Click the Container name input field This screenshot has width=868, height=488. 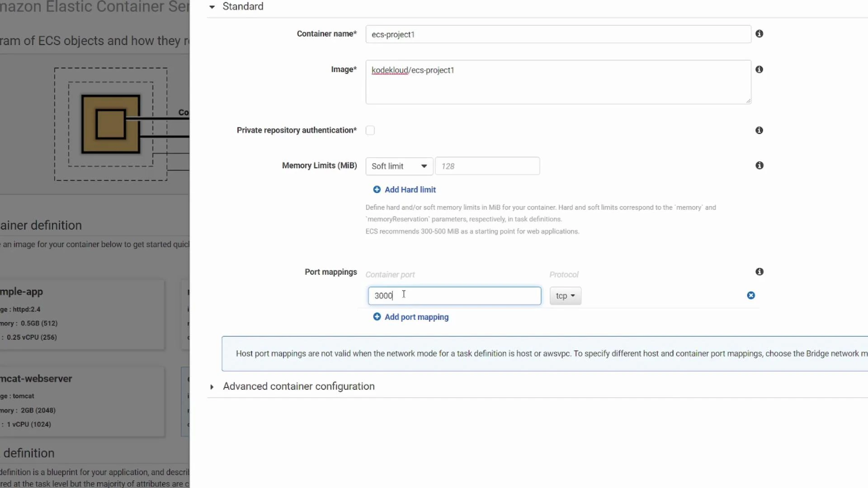[x=558, y=34]
